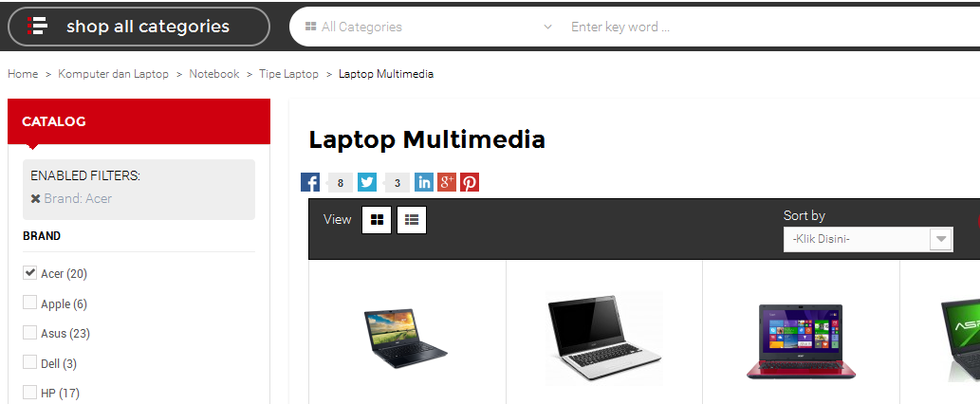Navigate to Tipe Laptop breadcrumb
Screen dimensions: 980x404
click(288, 74)
